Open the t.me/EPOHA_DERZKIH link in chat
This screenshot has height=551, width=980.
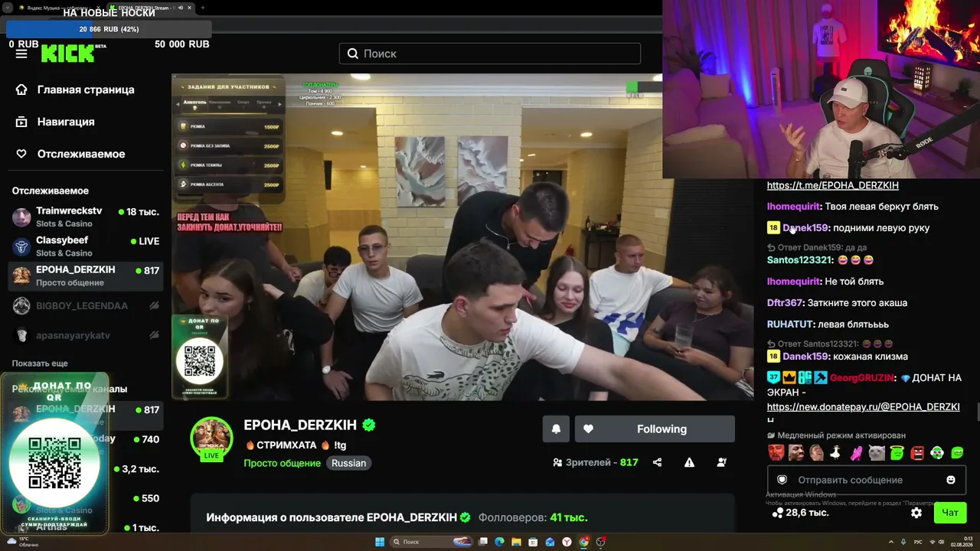[832, 185]
